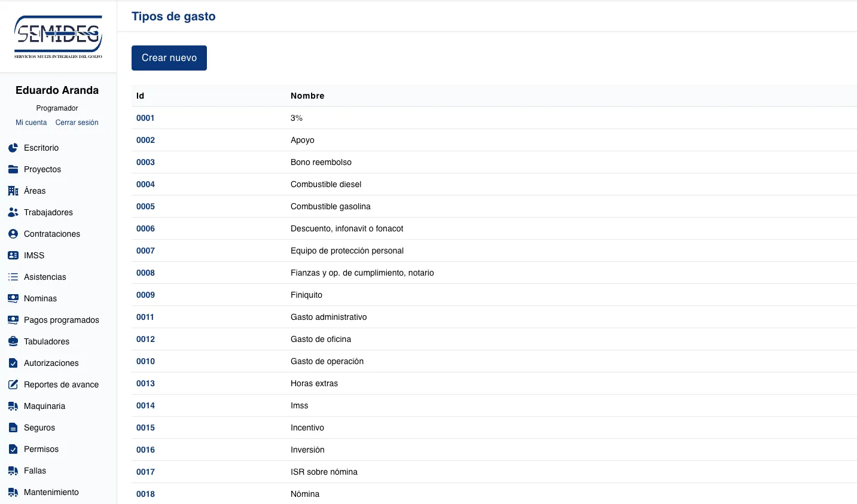857x504 pixels.
Task: Open the Nominas menu item
Action: click(x=40, y=298)
